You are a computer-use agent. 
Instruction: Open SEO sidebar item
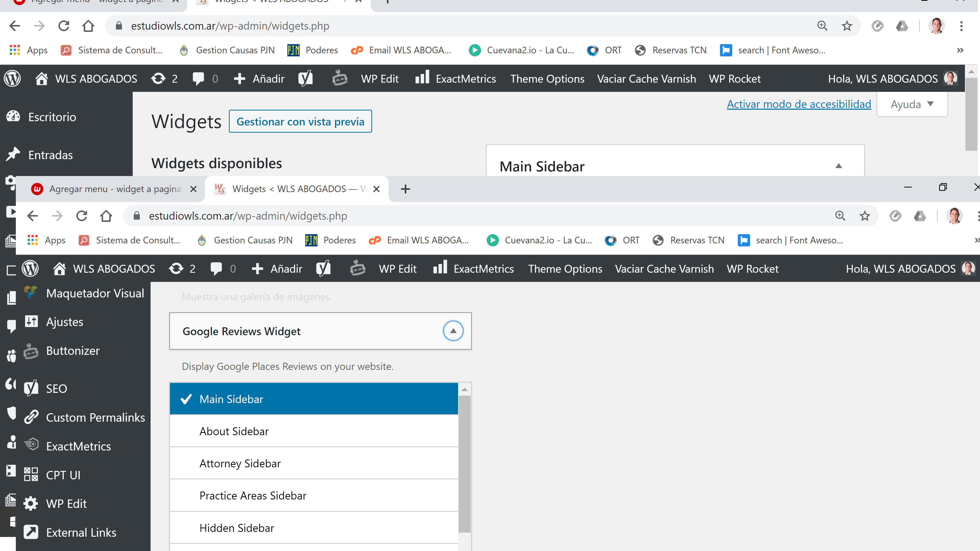[46, 389]
